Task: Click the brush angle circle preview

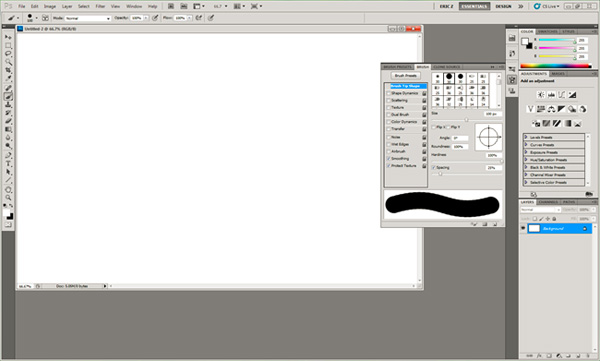Action: [x=489, y=137]
